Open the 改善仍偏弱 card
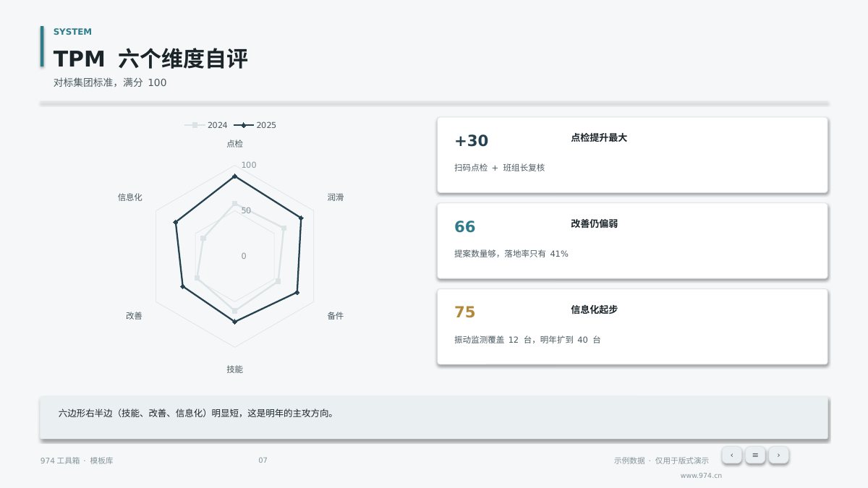Image resolution: width=868 pixels, height=488 pixels. pos(632,241)
